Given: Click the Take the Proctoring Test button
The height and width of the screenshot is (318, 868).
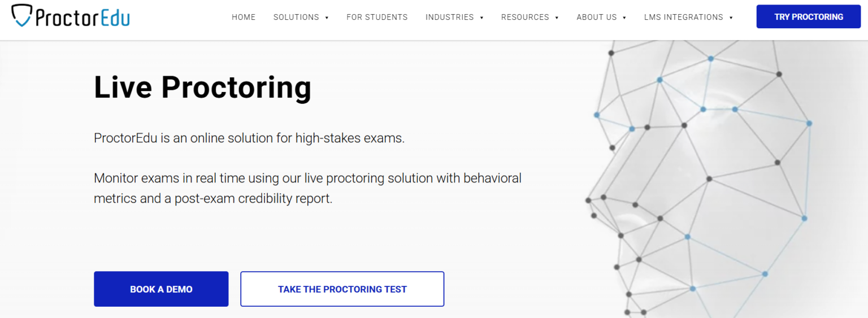Looking at the screenshot, I should tap(342, 289).
